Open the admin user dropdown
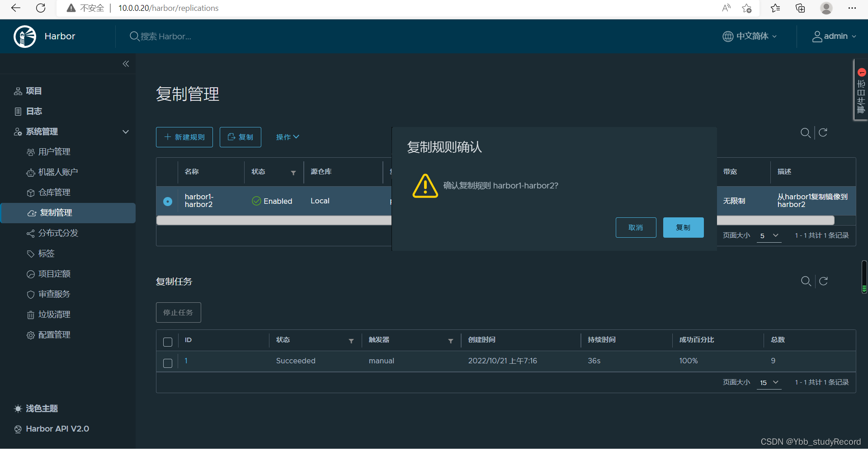The image size is (868, 451). 834,36
